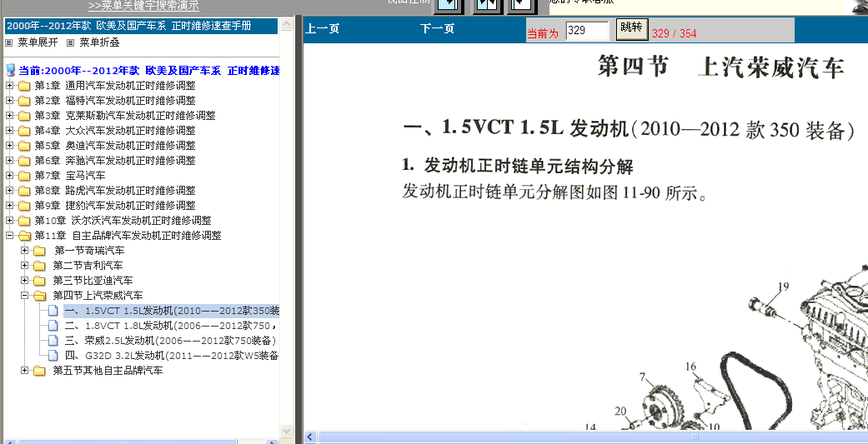Click the root book icon before 当前
The height and width of the screenshot is (444, 868).
11,70
